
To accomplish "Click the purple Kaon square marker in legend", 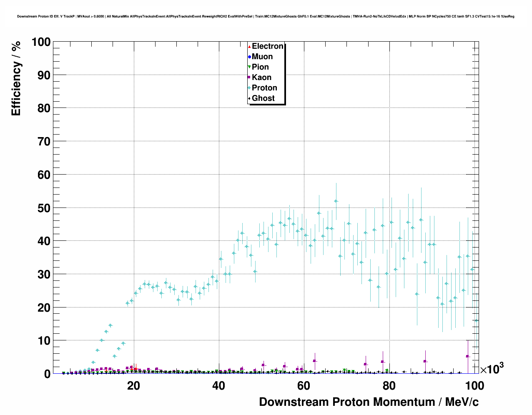I will point(249,77).
